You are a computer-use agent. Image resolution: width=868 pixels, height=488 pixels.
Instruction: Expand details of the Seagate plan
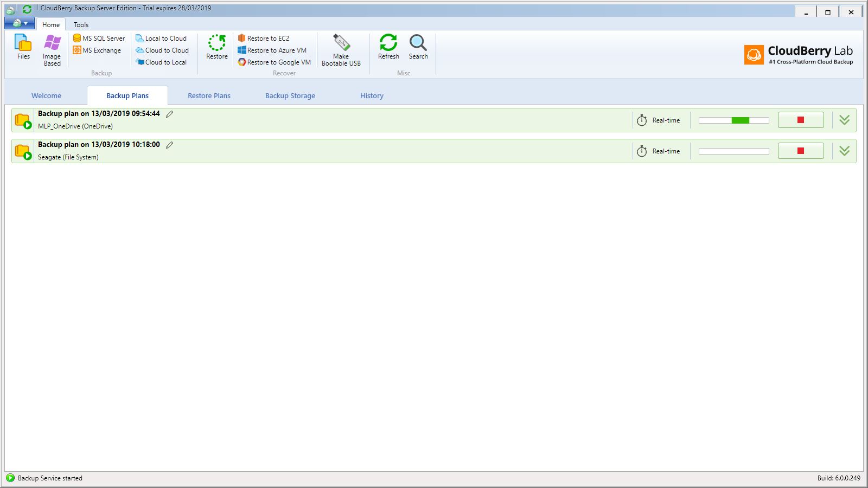[844, 151]
